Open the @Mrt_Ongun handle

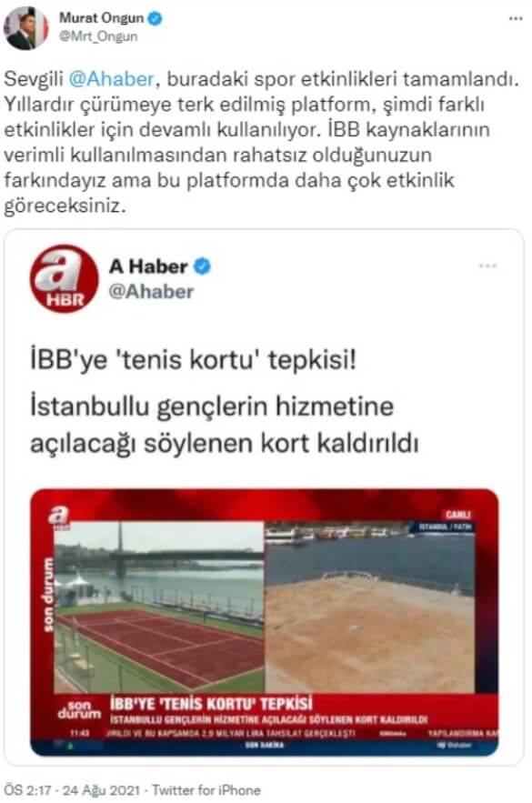[x=98, y=36]
